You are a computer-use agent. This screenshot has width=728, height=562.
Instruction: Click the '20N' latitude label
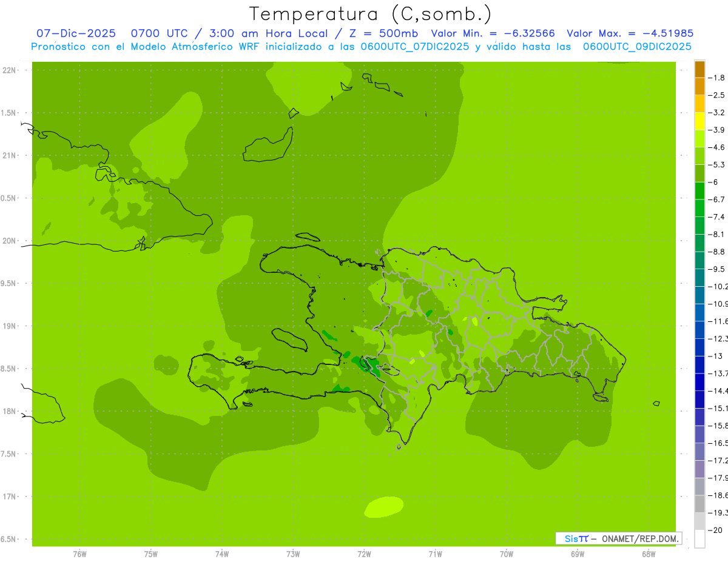point(10,241)
